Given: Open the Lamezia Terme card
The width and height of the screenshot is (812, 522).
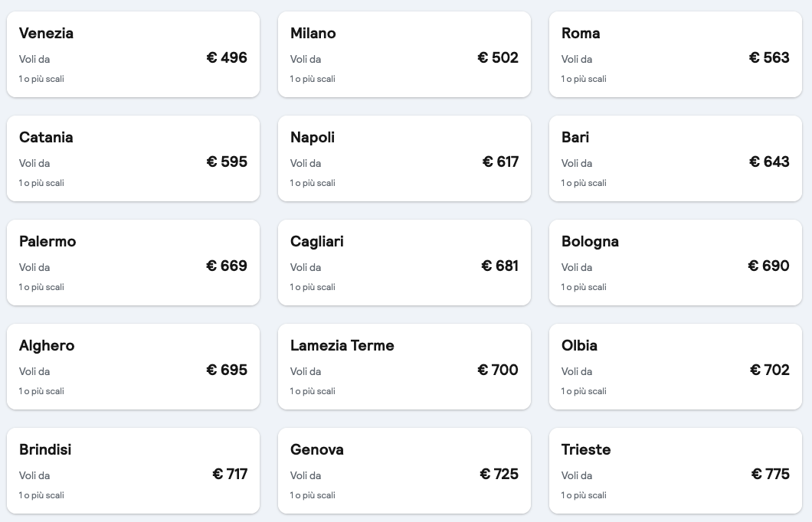Looking at the screenshot, I should point(404,367).
